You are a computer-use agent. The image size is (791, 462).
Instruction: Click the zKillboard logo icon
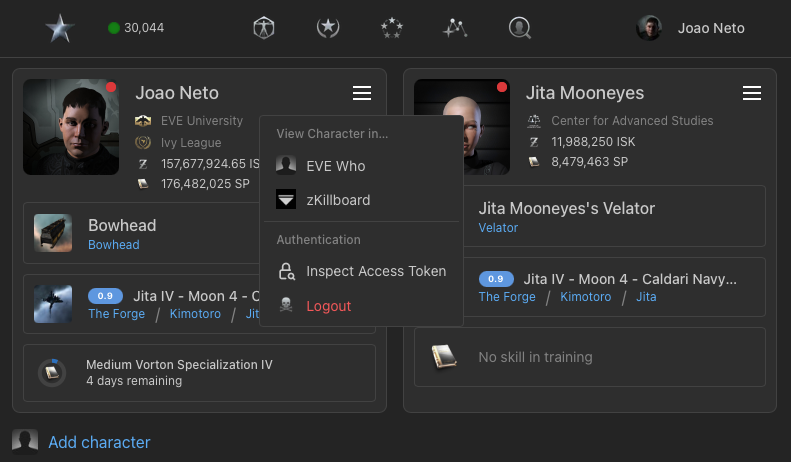click(x=286, y=199)
